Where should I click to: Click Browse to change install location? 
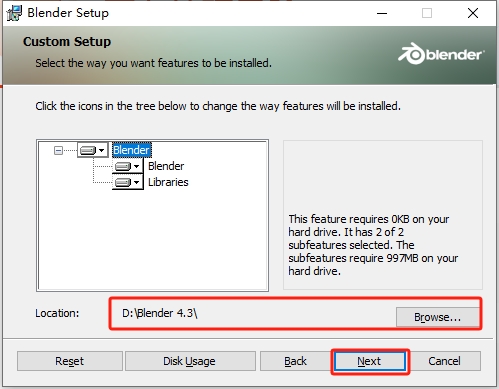(x=437, y=317)
